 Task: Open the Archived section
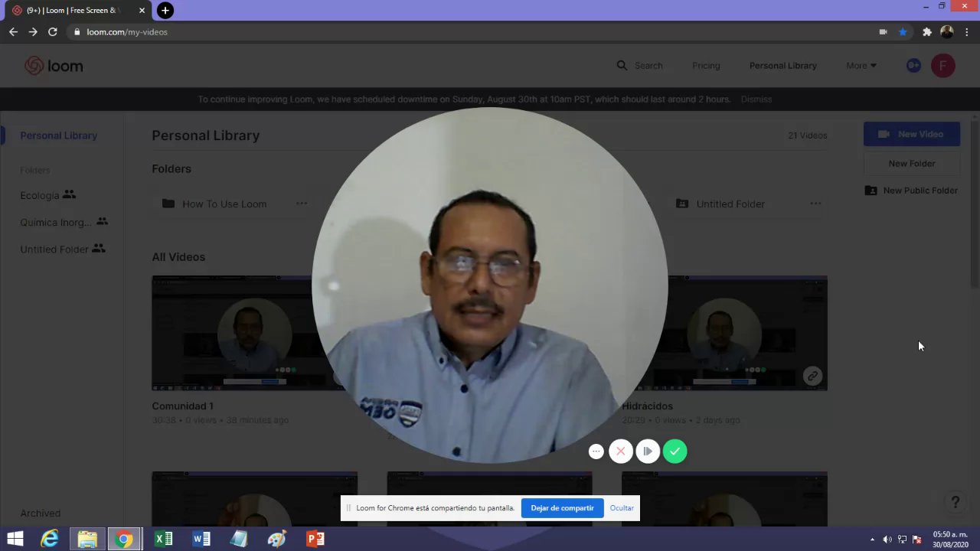40,514
